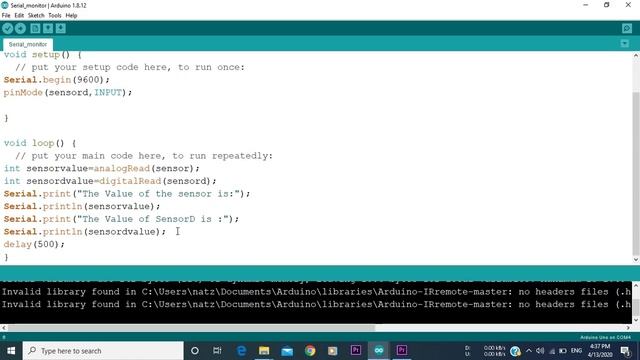Click the analogRead(sensor) line
The image size is (640, 360).
coord(102,168)
